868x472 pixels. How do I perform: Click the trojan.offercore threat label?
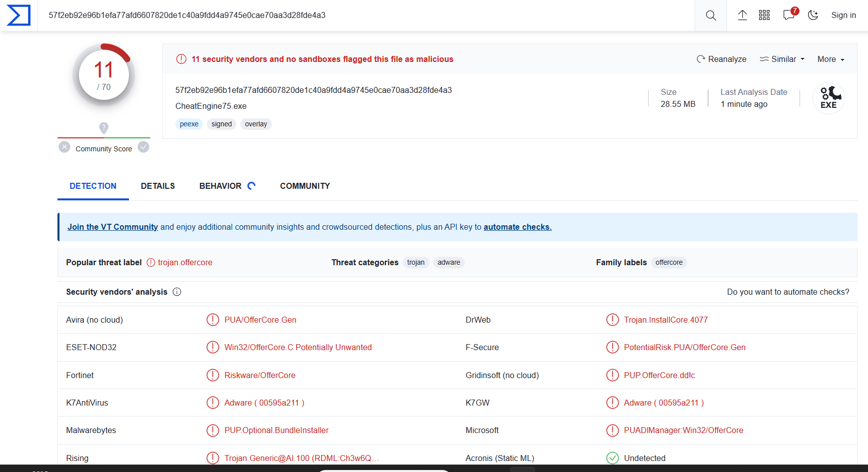pos(185,262)
